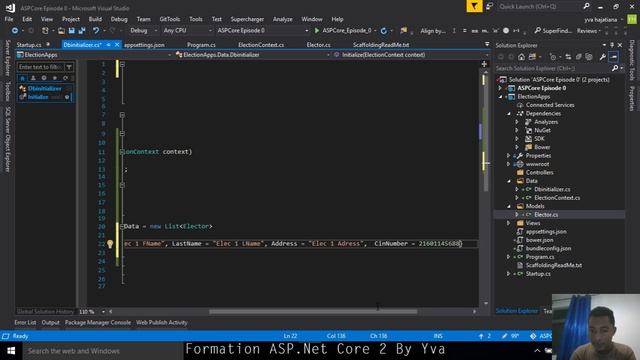Click the Quick Launch magnifier icon
This screenshot has width=640, height=360.
[x=587, y=6]
